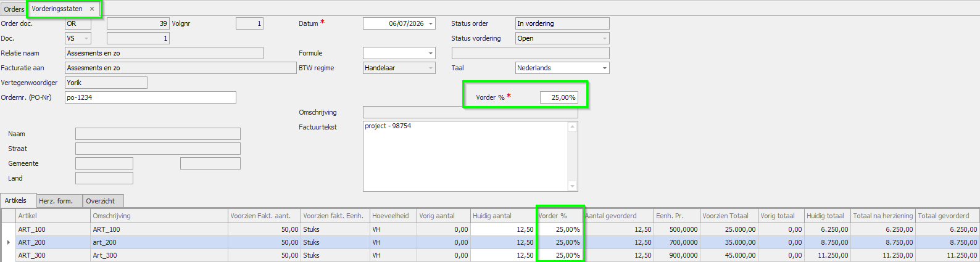
Task: Click the Omschrijving input field
Action: [x=470, y=112]
